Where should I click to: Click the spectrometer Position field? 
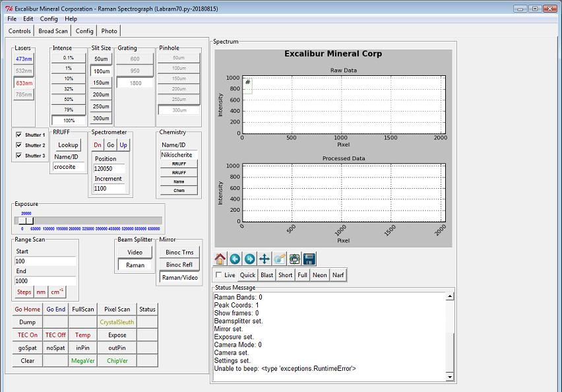109,168
